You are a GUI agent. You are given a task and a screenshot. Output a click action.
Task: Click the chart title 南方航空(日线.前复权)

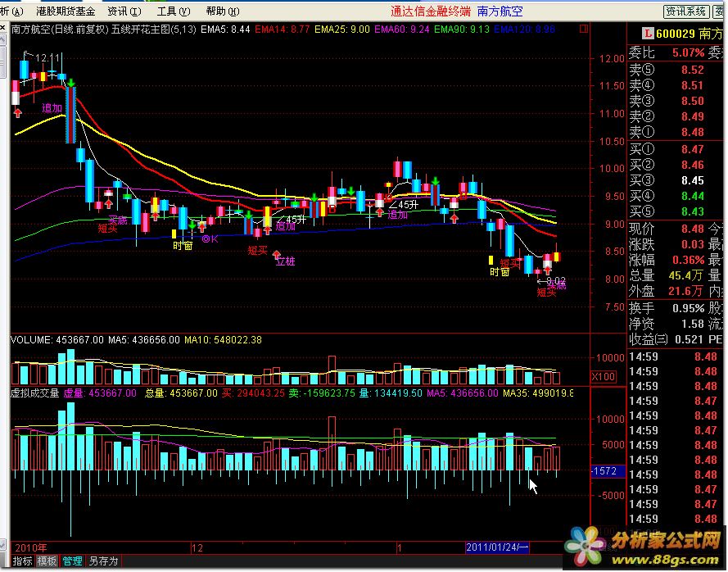click(x=60, y=30)
